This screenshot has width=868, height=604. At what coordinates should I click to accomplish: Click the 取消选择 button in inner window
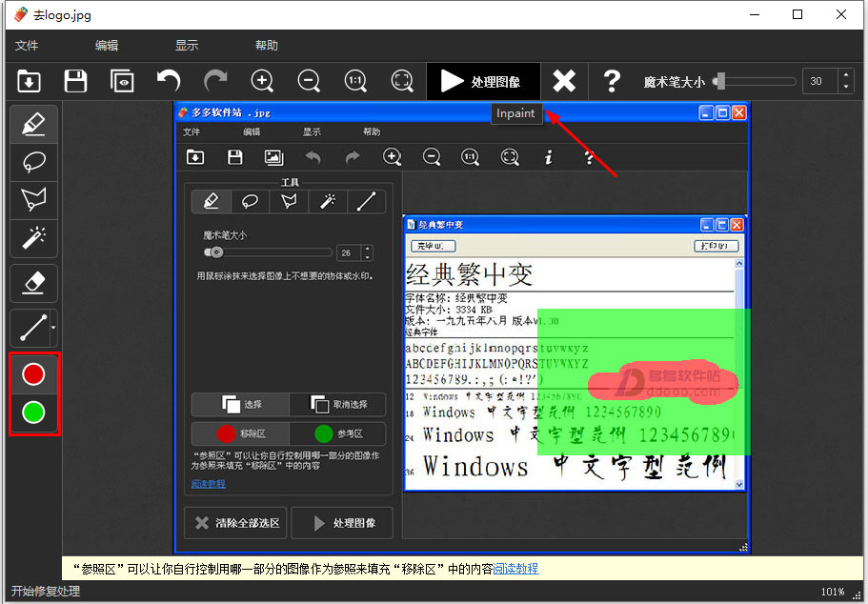pyautogui.click(x=337, y=405)
